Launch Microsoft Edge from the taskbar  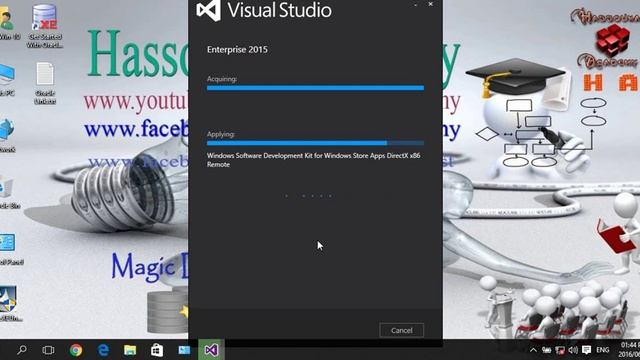pos(103,350)
